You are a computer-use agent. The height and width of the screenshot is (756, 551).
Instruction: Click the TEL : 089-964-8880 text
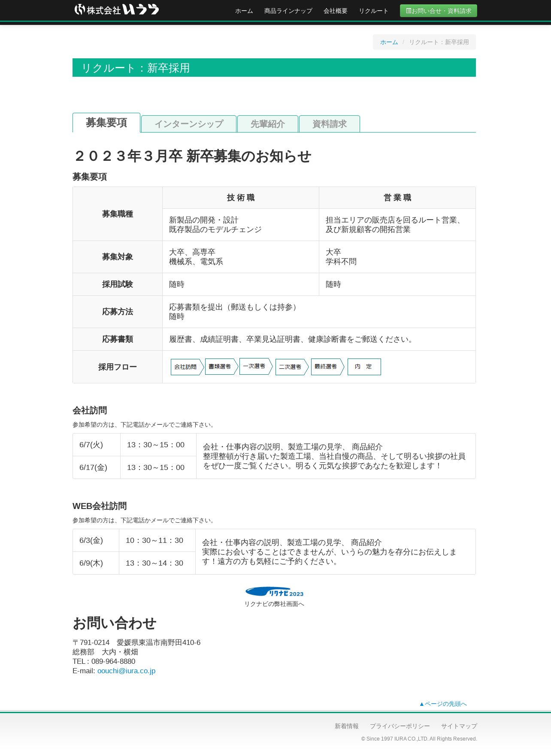[104, 661]
